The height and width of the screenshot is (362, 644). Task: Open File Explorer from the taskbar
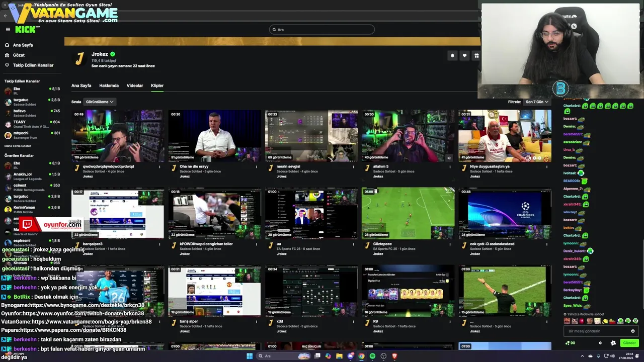(x=340, y=356)
